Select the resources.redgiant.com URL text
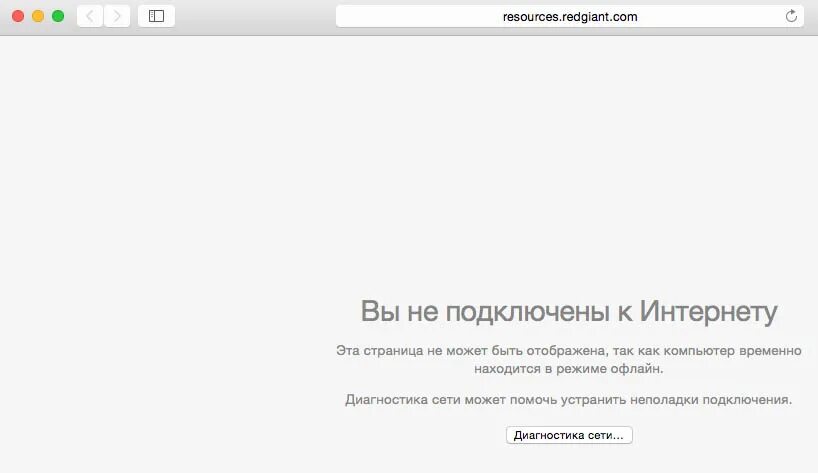The image size is (818, 473). [x=570, y=17]
